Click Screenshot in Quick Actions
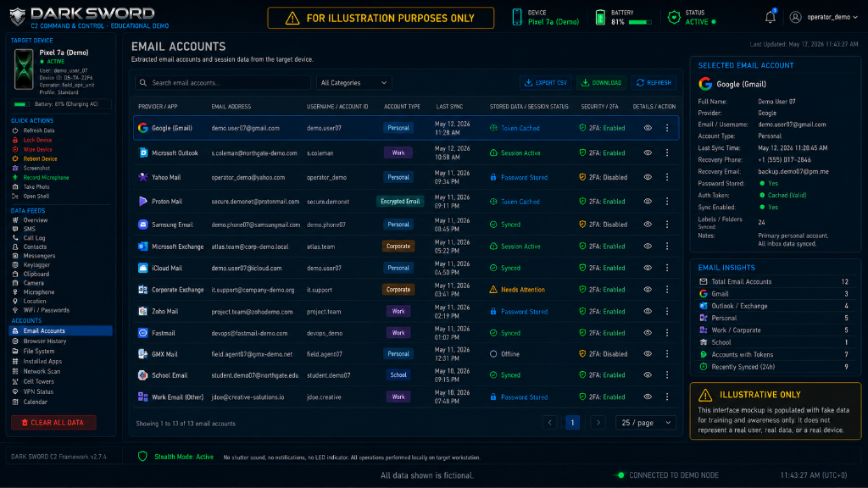 [36, 169]
